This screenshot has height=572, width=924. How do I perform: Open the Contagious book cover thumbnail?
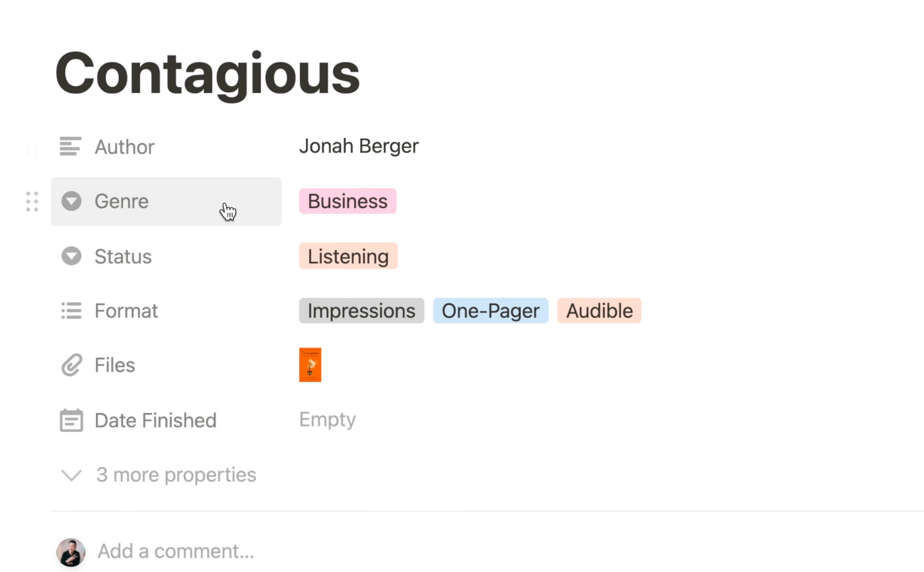coord(310,365)
